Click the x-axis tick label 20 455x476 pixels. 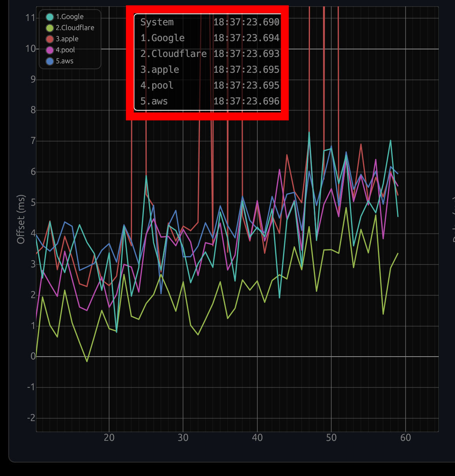pyautogui.click(x=109, y=438)
